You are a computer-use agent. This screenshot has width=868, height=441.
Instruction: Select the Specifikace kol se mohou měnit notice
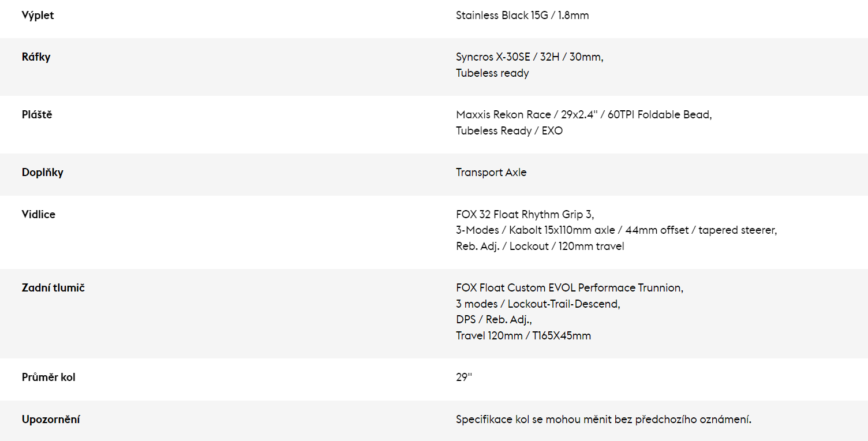pos(604,420)
